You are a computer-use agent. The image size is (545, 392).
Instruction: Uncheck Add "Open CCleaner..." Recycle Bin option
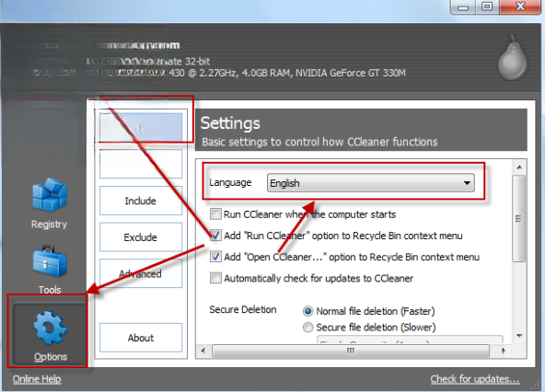click(215, 257)
